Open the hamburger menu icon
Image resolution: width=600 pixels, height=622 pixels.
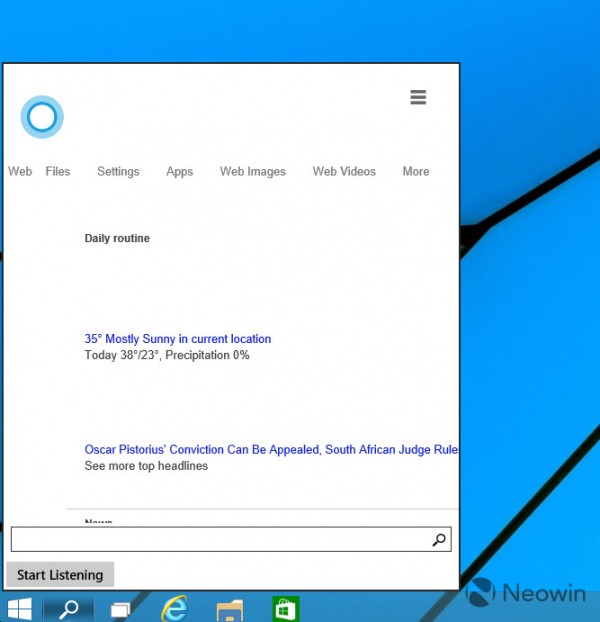point(418,97)
